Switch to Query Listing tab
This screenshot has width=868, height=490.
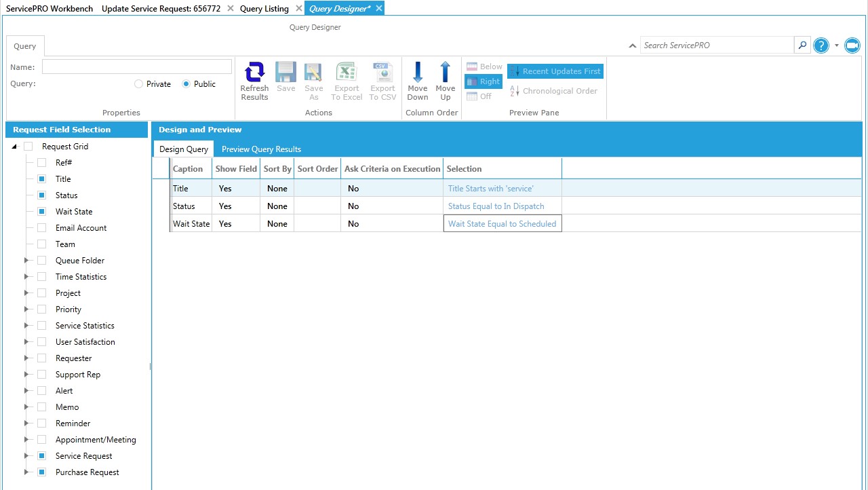pos(264,9)
